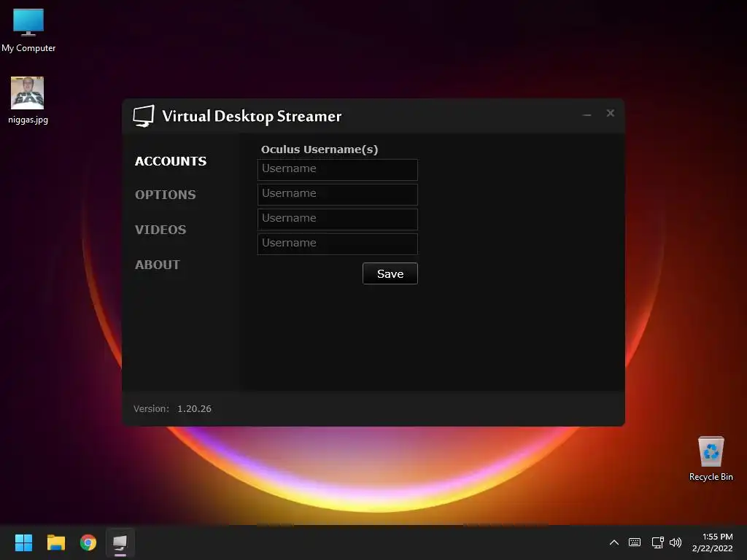Close the Virtual Desktop Streamer window

point(611,113)
